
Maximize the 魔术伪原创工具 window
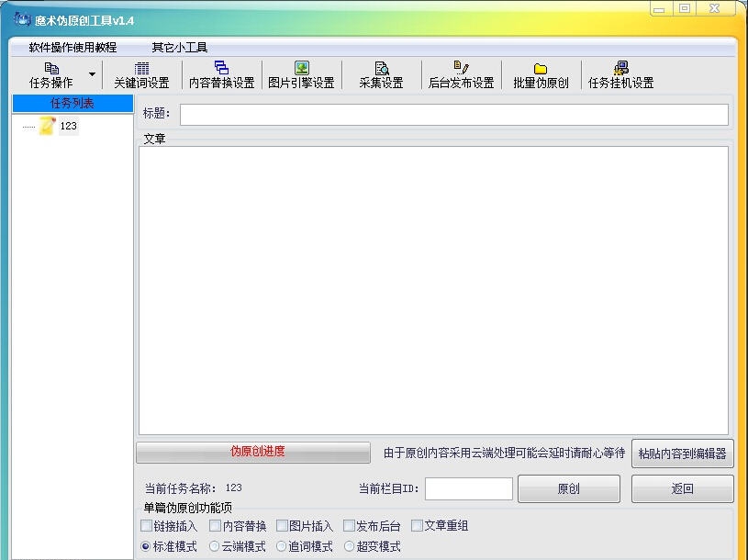pos(685,8)
